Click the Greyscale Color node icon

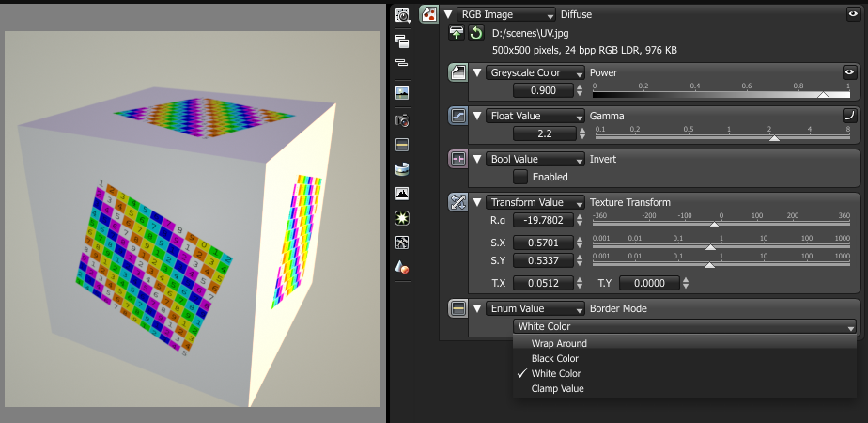[x=457, y=72]
